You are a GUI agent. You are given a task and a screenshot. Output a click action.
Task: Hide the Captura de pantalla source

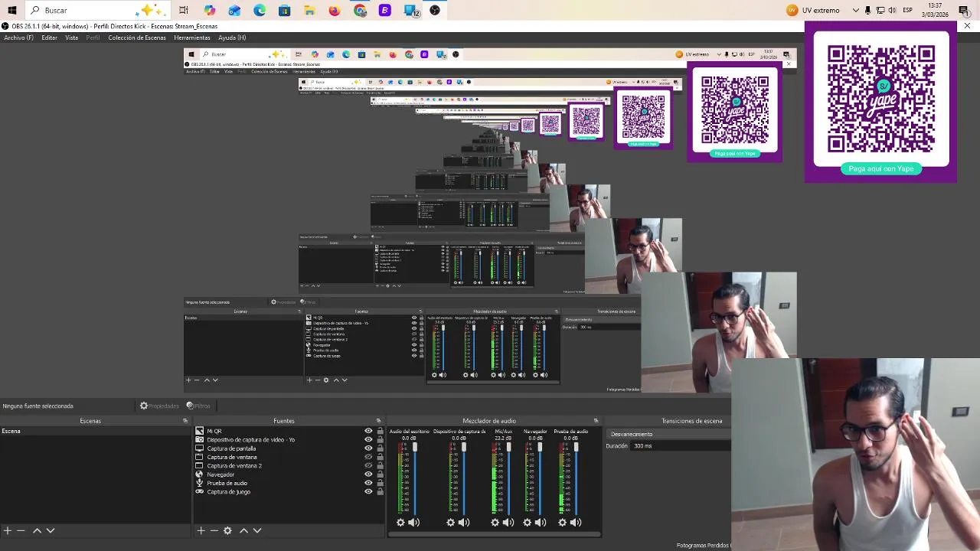[x=368, y=448]
